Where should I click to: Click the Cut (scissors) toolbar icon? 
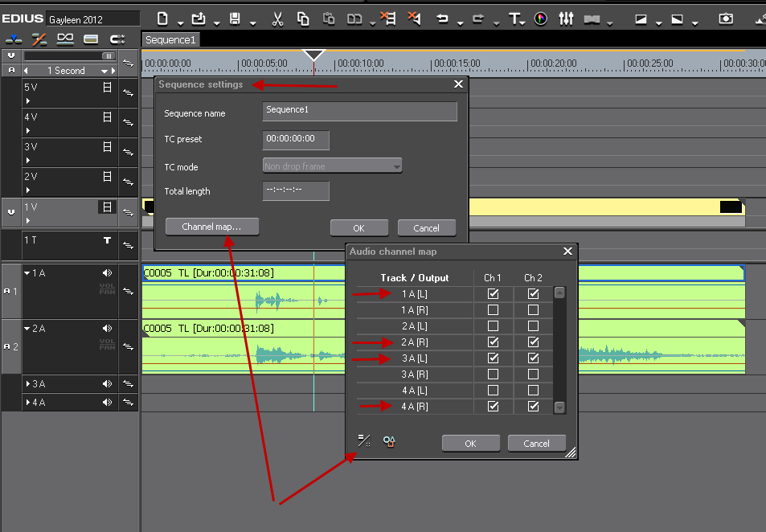click(x=277, y=18)
